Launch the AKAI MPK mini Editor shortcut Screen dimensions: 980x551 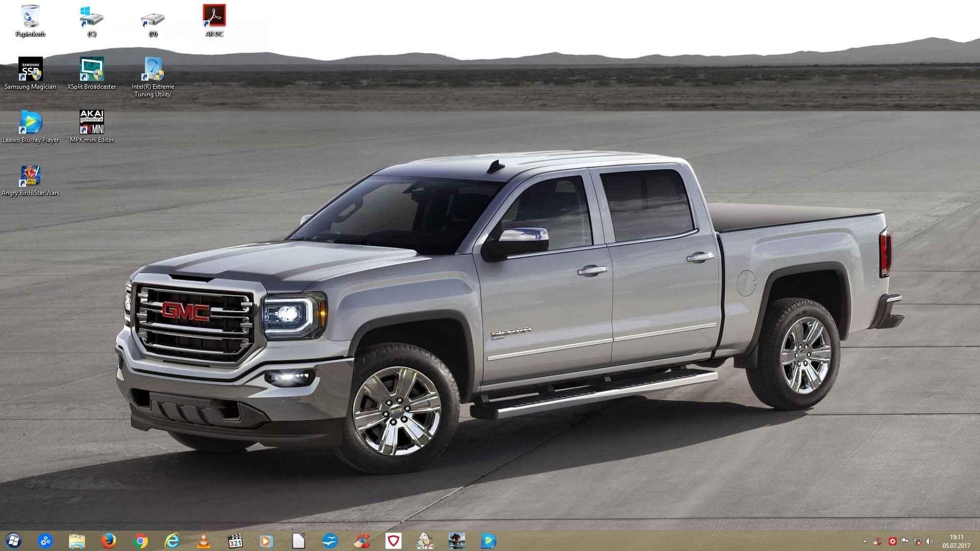tap(92, 122)
